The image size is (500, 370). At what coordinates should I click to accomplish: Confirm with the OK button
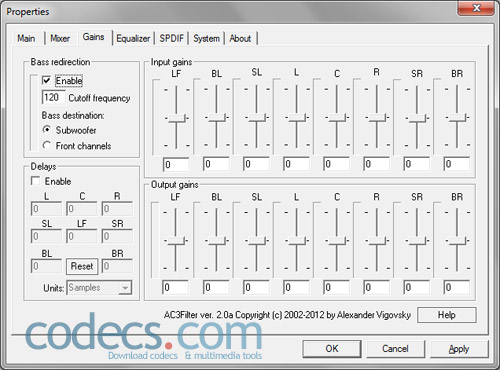[332, 349]
